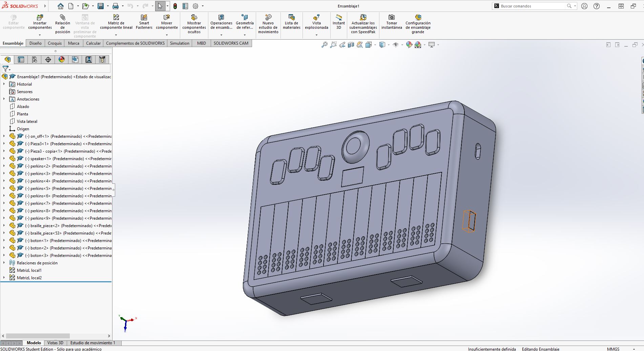This screenshot has height=351, width=644.
Task: Click Vista explosionada tool
Action: [x=316, y=22]
